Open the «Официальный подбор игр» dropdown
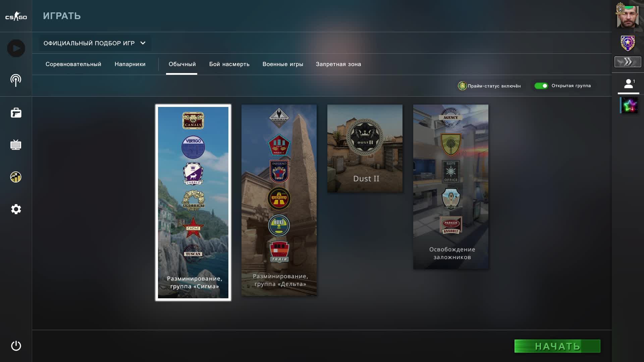 point(95,43)
